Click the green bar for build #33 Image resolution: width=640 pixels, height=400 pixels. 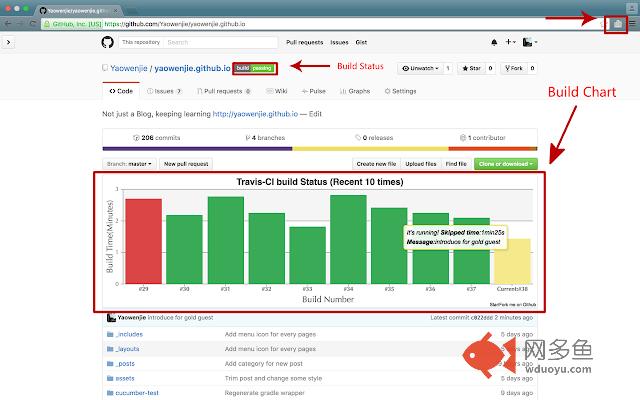tap(308, 255)
